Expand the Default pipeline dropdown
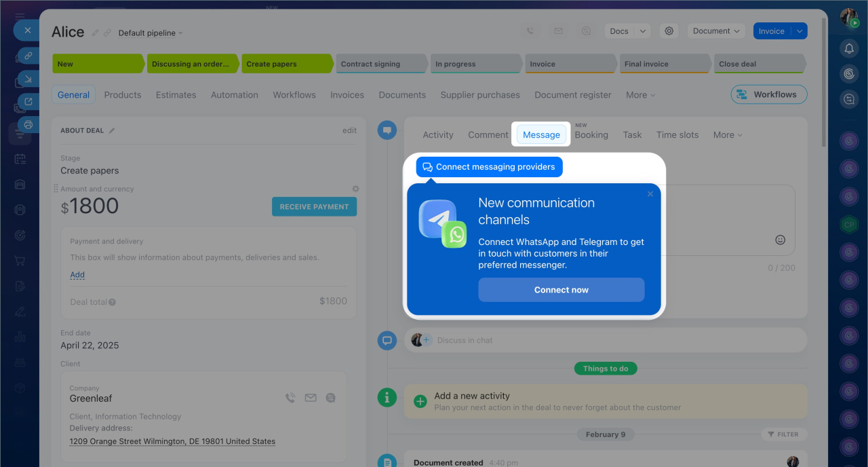This screenshot has height=467, width=868. [x=151, y=33]
